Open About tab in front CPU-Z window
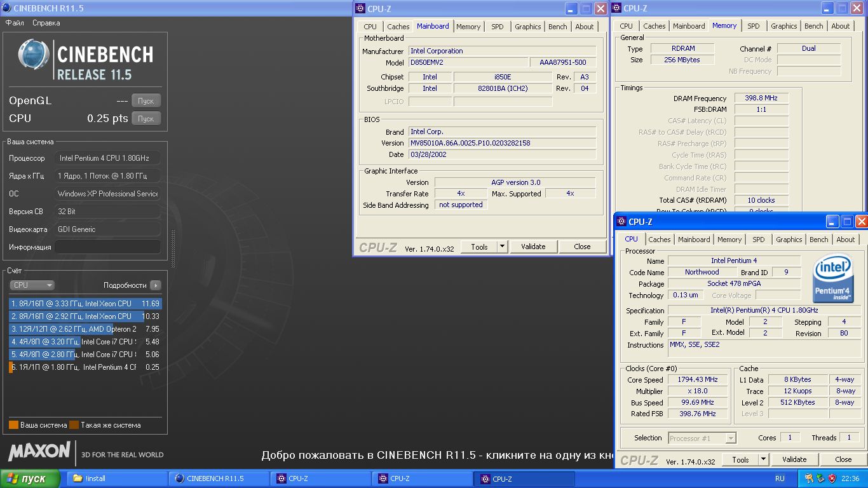The height and width of the screenshot is (488, 868). pos(846,240)
